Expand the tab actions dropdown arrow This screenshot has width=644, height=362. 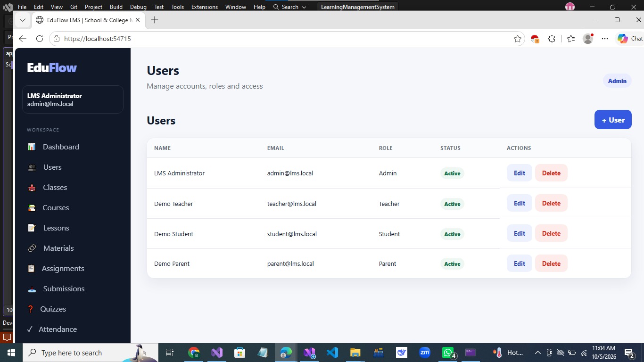click(x=22, y=20)
